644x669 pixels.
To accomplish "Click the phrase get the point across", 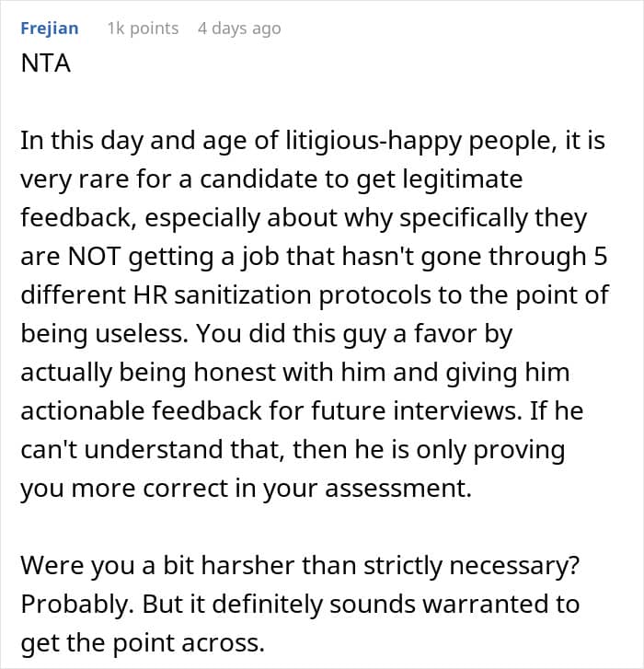I will click(143, 643).
